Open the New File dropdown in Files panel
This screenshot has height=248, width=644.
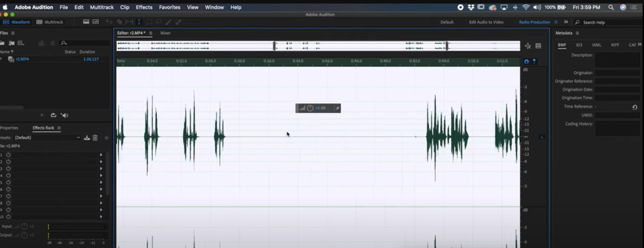coord(21,43)
